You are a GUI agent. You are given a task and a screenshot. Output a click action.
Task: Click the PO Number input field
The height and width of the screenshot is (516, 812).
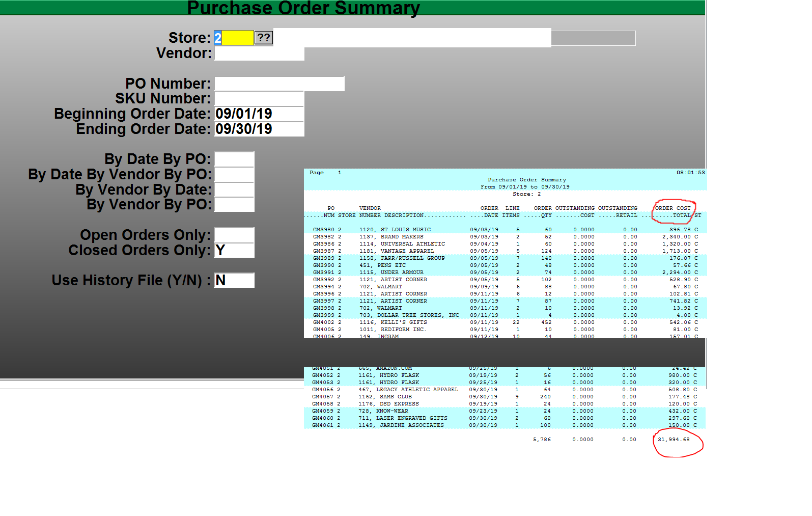(x=279, y=84)
